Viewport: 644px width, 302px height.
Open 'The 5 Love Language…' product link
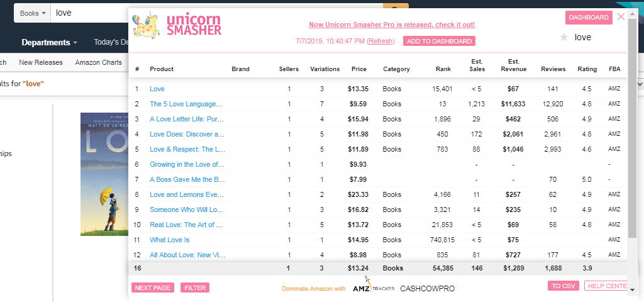[x=186, y=104]
